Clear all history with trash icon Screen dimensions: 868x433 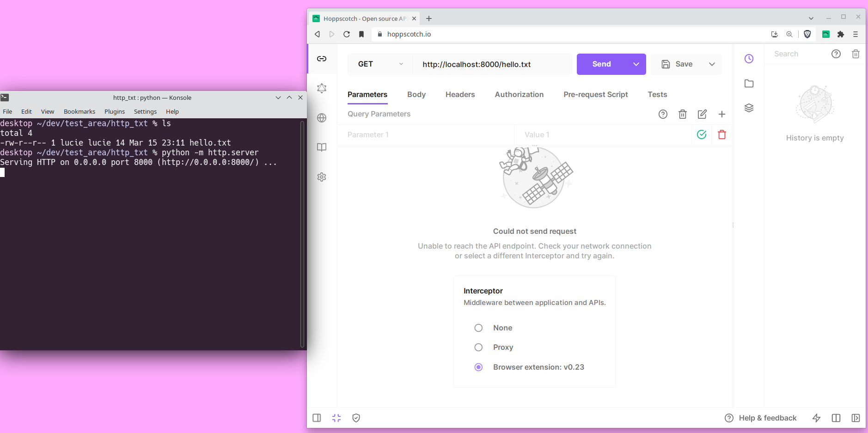coord(856,54)
